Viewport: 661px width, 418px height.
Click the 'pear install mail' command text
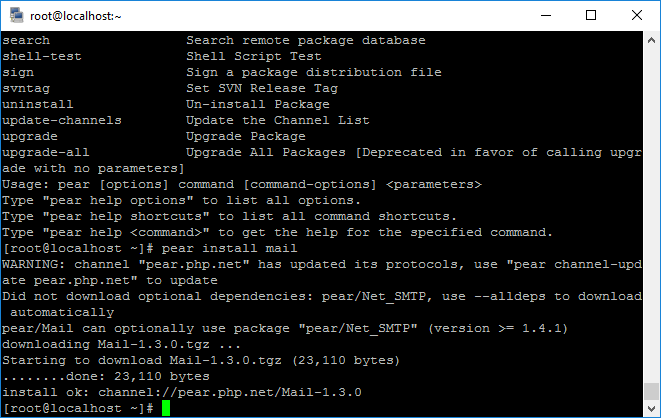229,248
